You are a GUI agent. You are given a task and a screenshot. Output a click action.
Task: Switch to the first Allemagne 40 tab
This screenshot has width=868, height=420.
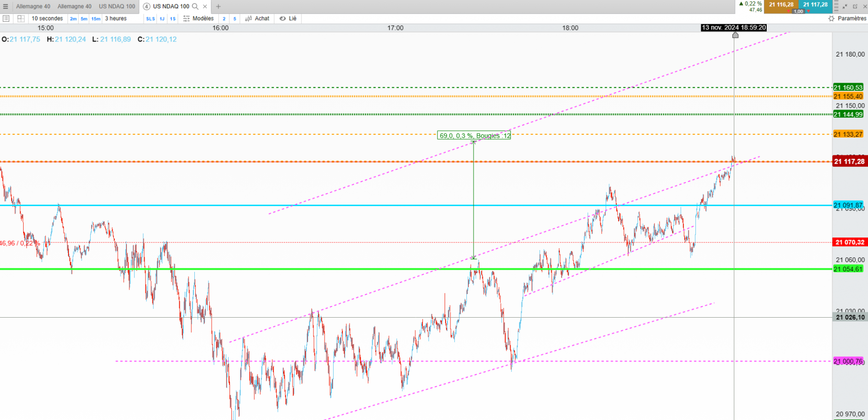tap(33, 6)
